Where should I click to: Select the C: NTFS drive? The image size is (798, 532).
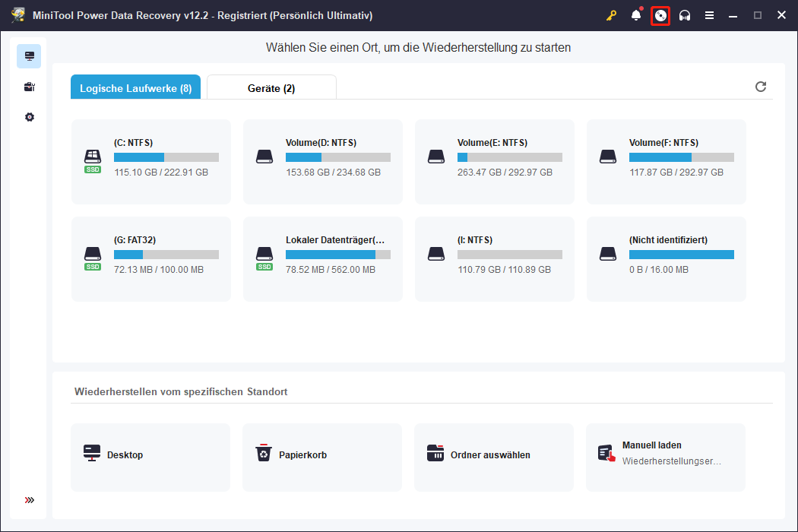[x=151, y=161]
